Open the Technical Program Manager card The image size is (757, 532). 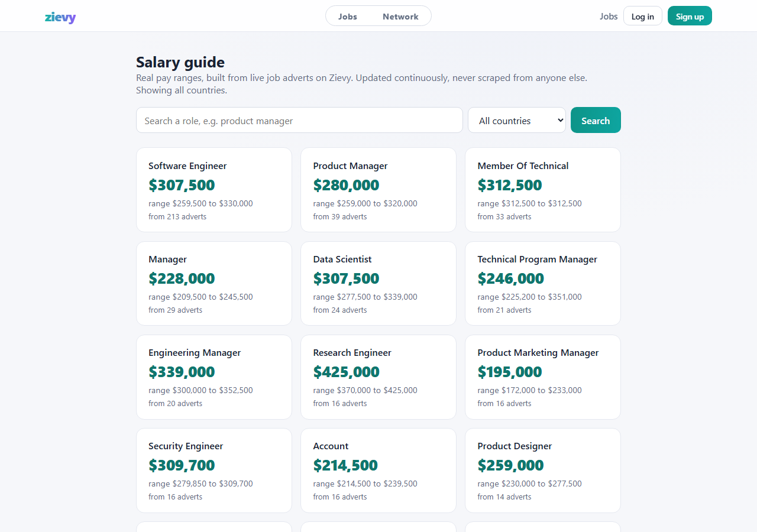click(x=543, y=283)
